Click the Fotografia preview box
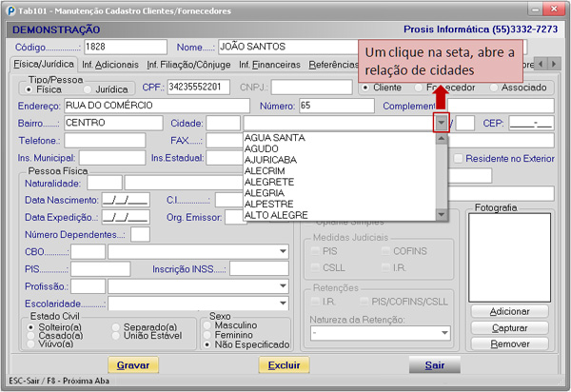This screenshot has width=571, height=392. tap(509, 258)
